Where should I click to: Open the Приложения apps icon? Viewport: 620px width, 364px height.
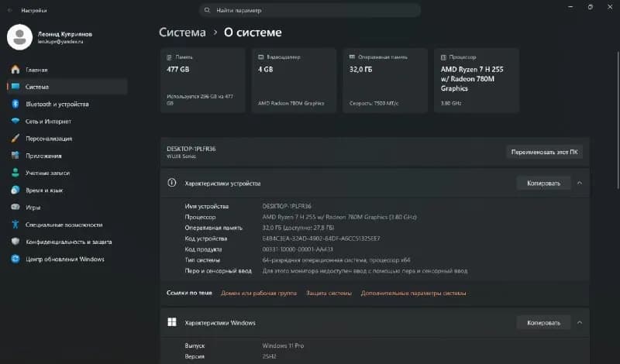click(x=15, y=156)
